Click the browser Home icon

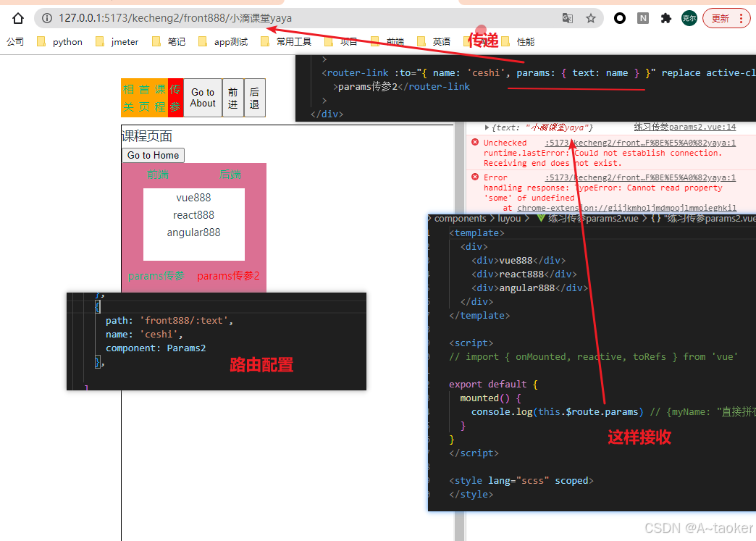click(x=18, y=18)
